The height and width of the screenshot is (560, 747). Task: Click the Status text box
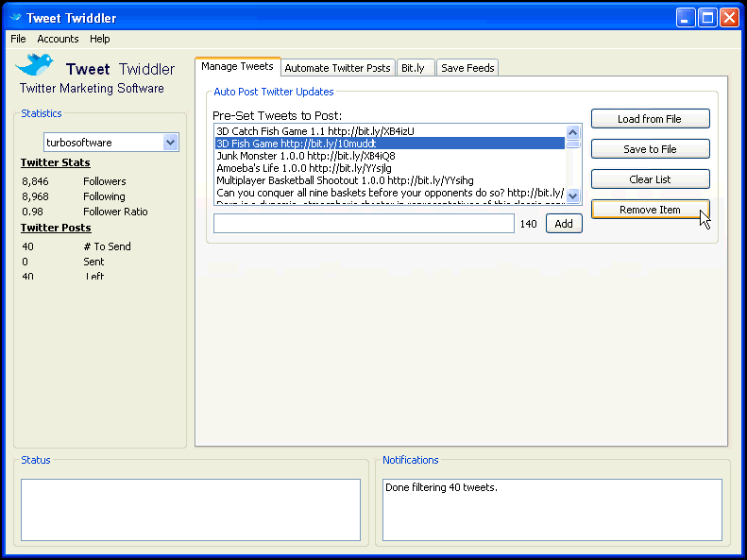[191, 510]
